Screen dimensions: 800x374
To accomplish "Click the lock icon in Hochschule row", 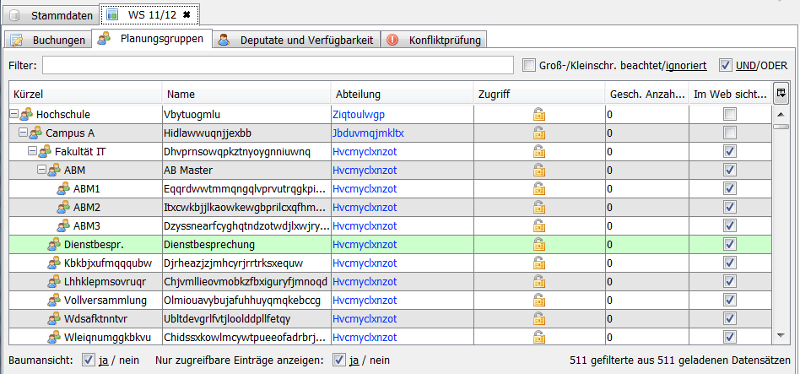I will [x=539, y=114].
